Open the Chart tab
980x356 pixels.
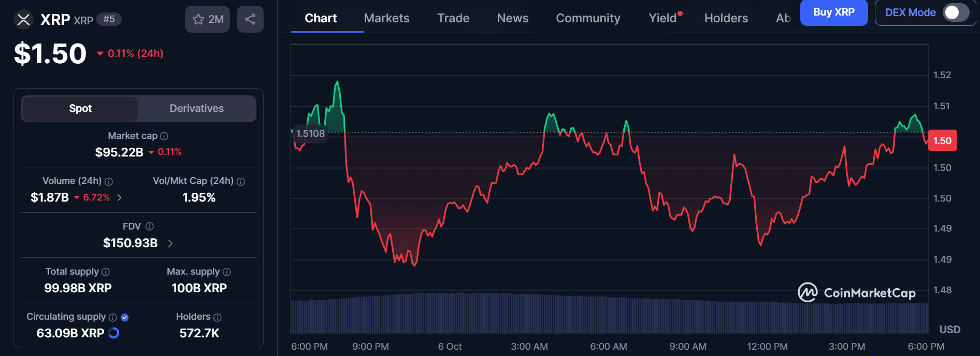click(x=321, y=18)
